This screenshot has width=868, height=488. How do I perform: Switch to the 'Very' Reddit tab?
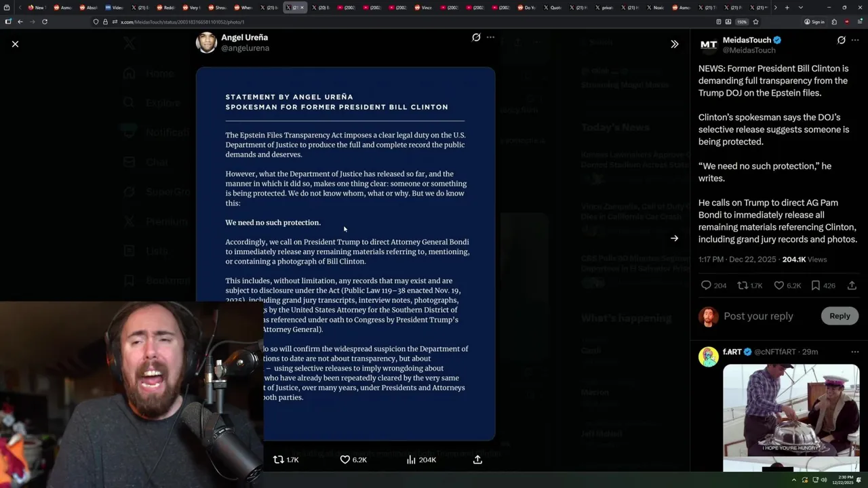coord(191,7)
